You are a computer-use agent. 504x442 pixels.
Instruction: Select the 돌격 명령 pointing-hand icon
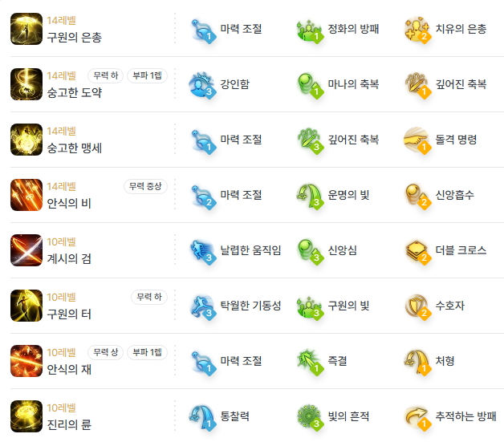tap(417, 140)
